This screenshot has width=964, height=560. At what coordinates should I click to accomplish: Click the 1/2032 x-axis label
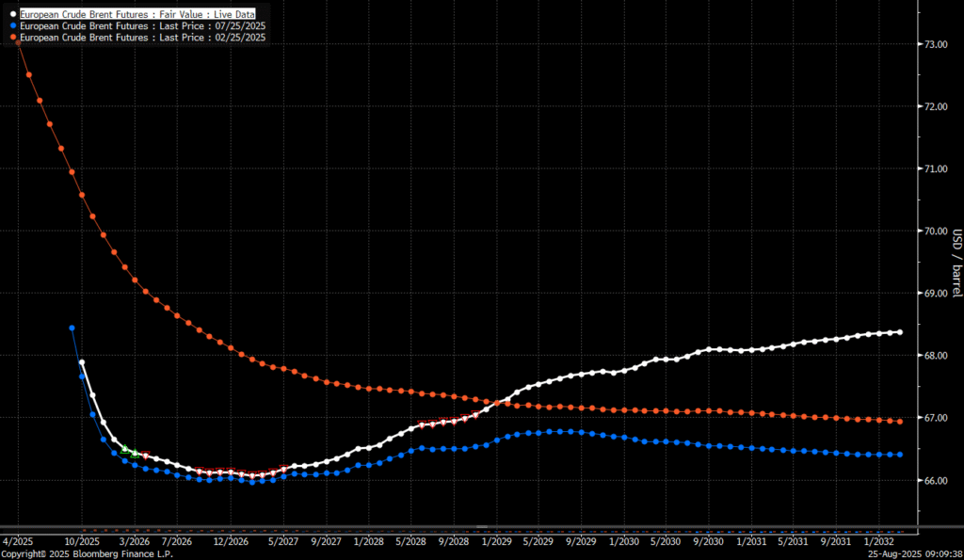[879, 541]
